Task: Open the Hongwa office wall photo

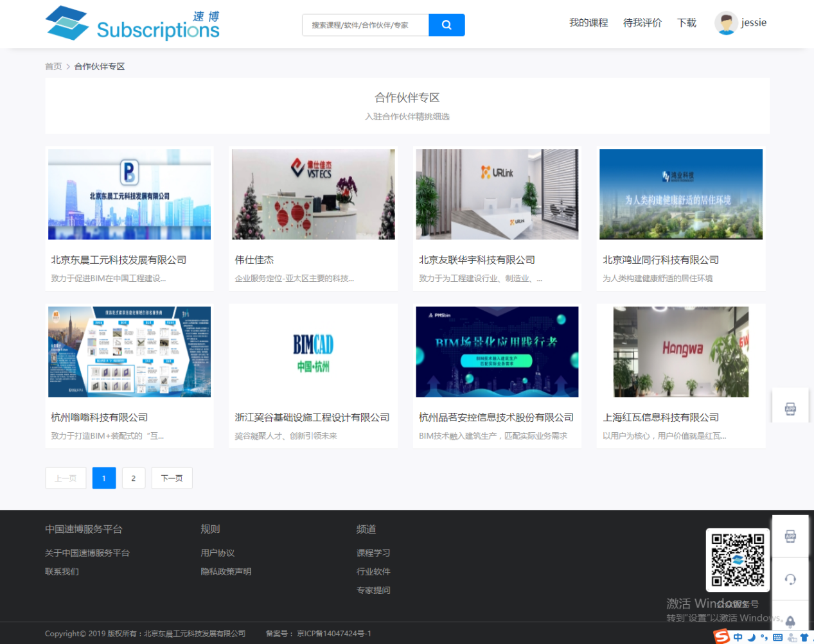Action: (x=681, y=352)
